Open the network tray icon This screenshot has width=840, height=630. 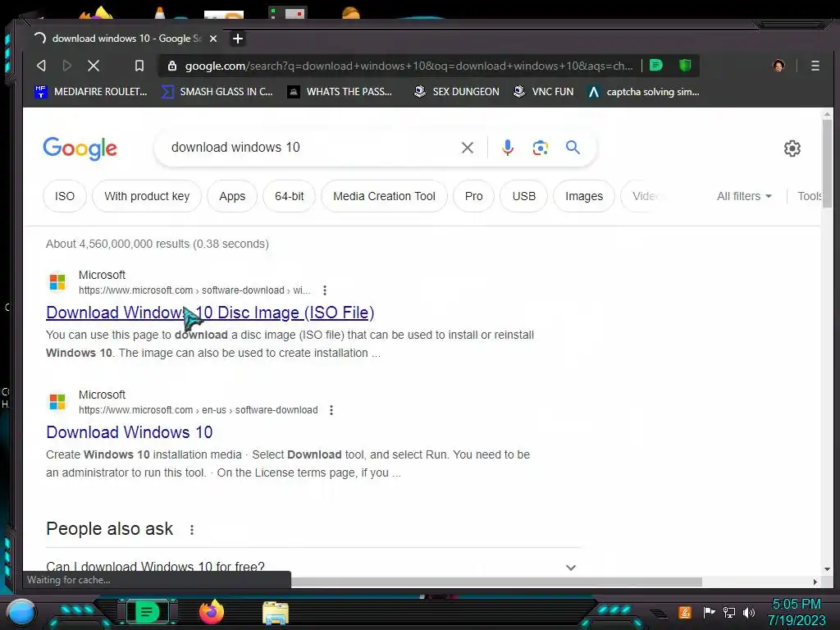pyautogui.click(x=729, y=612)
